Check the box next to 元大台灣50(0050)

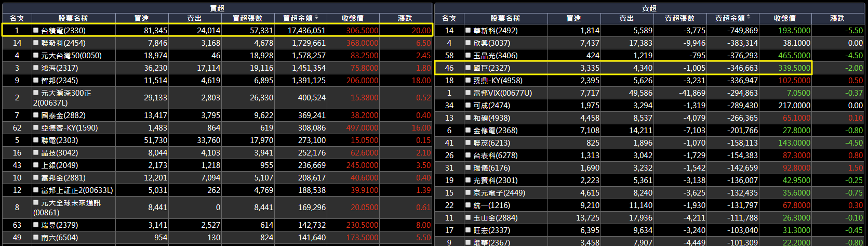point(36,56)
